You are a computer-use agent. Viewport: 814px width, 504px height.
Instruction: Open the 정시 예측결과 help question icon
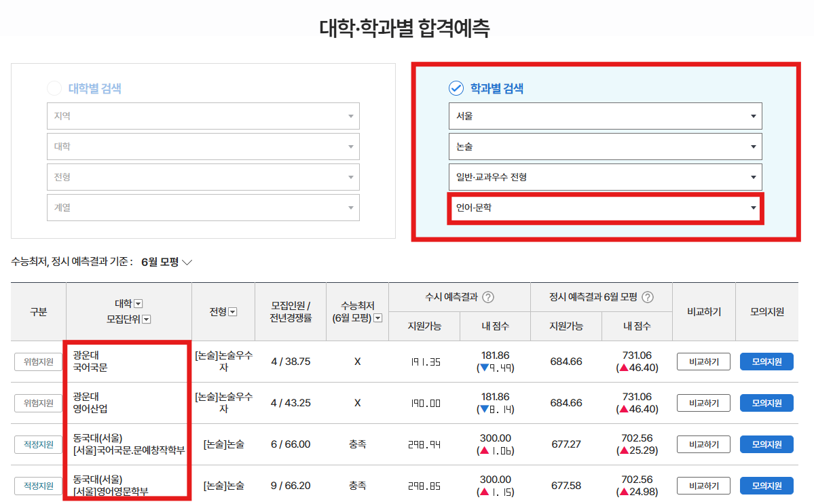click(648, 297)
